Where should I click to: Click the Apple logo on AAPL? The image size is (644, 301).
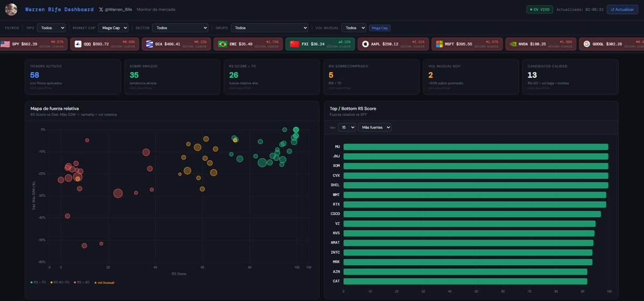point(366,44)
